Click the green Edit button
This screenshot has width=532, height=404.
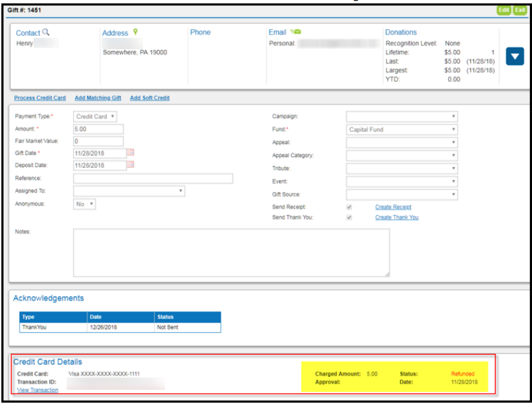504,10
